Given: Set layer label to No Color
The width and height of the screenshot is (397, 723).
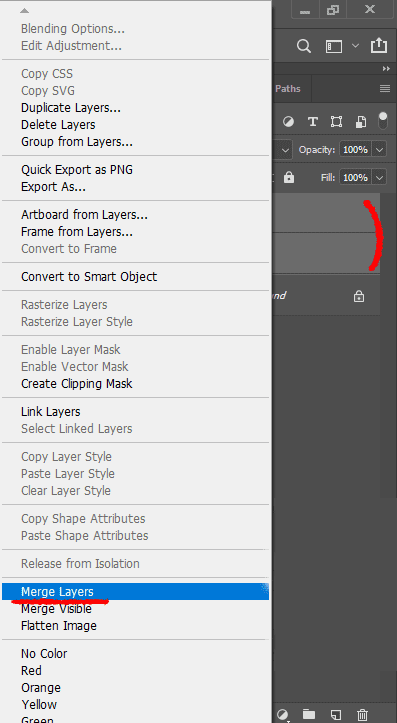Looking at the screenshot, I should [x=44, y=654].
